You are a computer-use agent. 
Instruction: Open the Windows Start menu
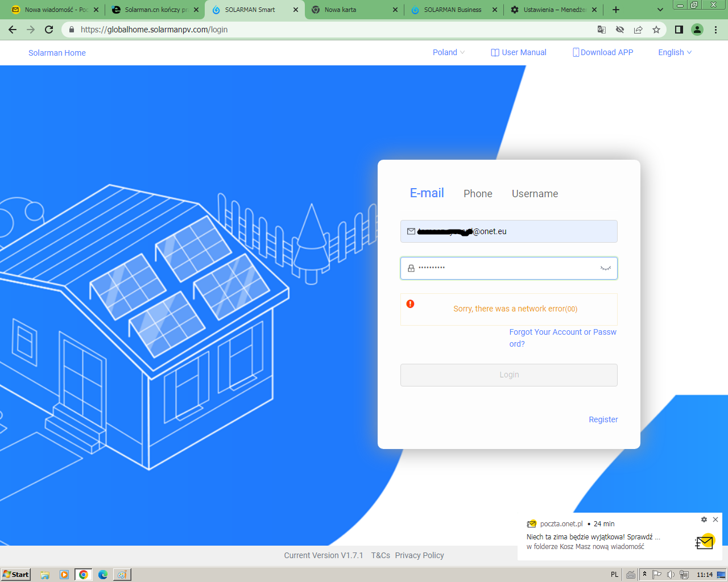pos(15,575)
